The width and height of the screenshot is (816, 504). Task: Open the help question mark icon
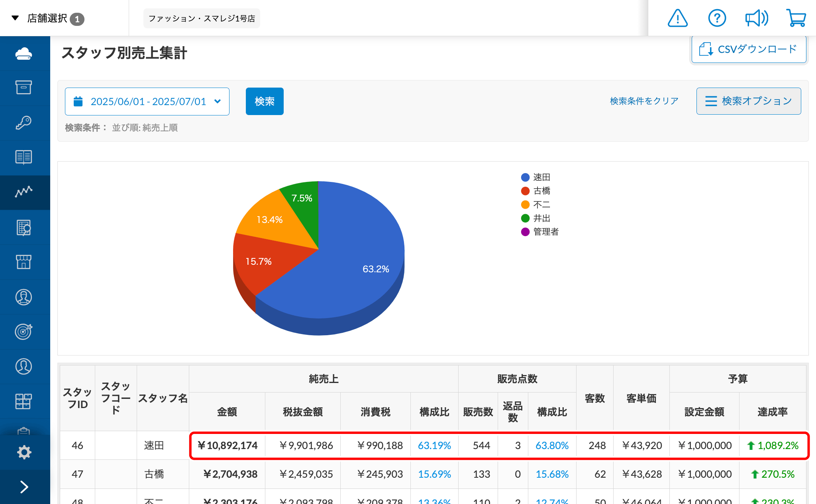point(717,18)
